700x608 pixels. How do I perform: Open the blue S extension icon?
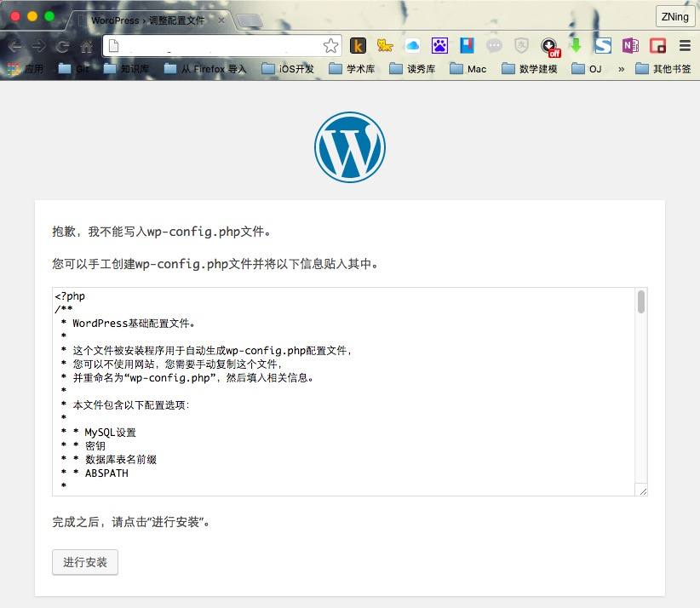(603, 45)
